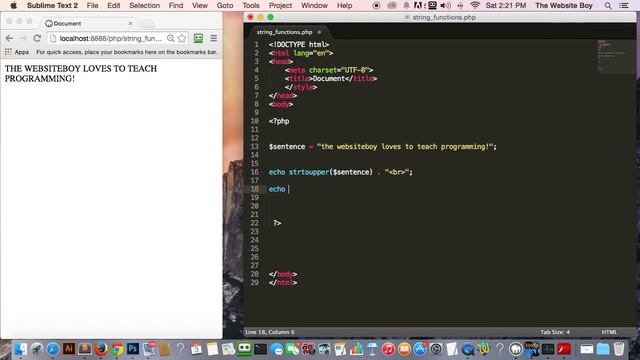Reload the localhost page in Chrome
This screenshot has width=640, height=360.
click(37, 38)
